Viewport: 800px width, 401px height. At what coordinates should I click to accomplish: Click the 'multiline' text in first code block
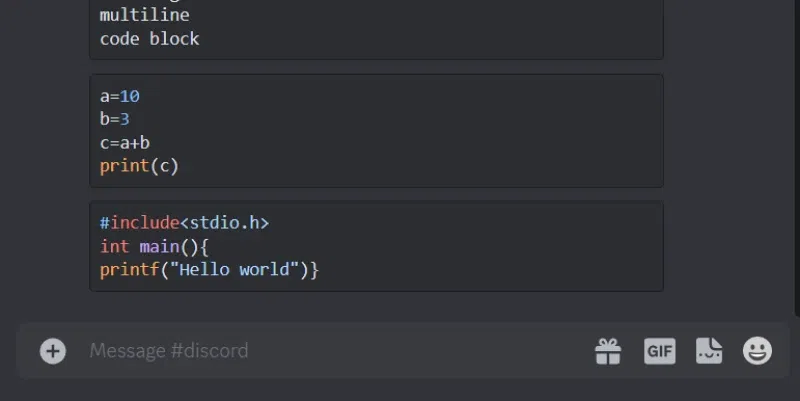tap(144, 15)
